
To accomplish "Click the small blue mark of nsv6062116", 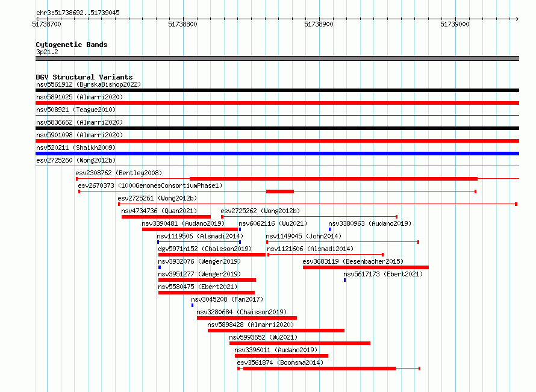I will point(240,229).
